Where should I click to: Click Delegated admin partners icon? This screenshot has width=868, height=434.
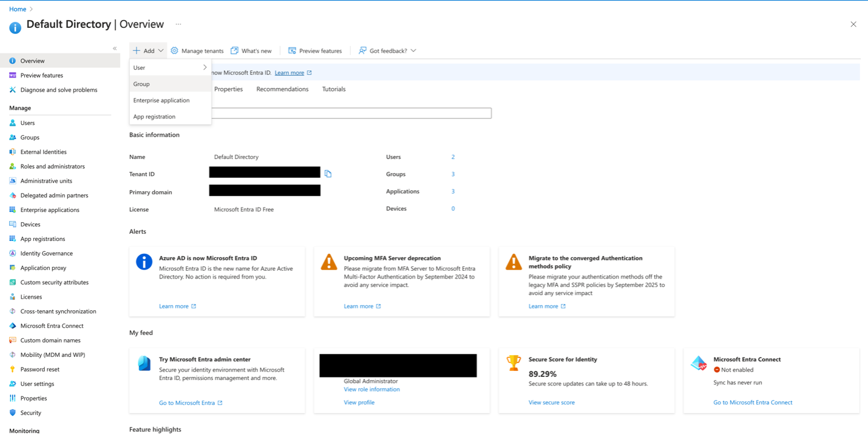(x=13, y=195)
